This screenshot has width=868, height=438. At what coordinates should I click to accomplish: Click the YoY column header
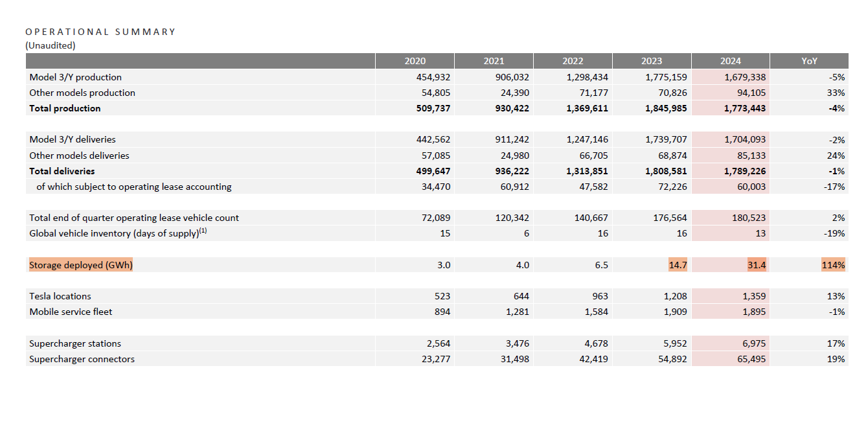click(810, 61)
